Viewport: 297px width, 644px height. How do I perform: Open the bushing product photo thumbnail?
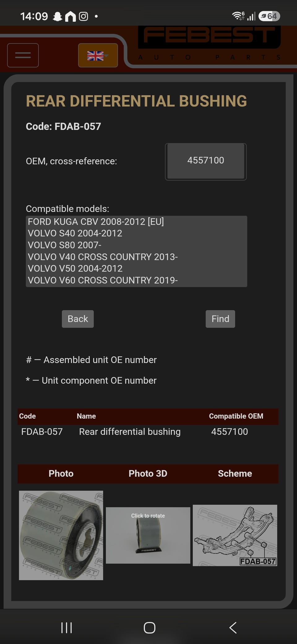pos(61,535)
